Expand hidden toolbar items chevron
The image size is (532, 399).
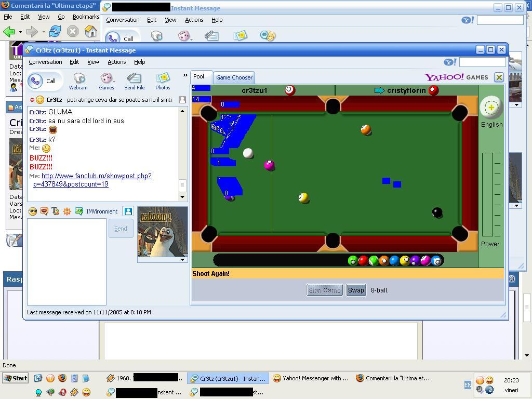185,75
